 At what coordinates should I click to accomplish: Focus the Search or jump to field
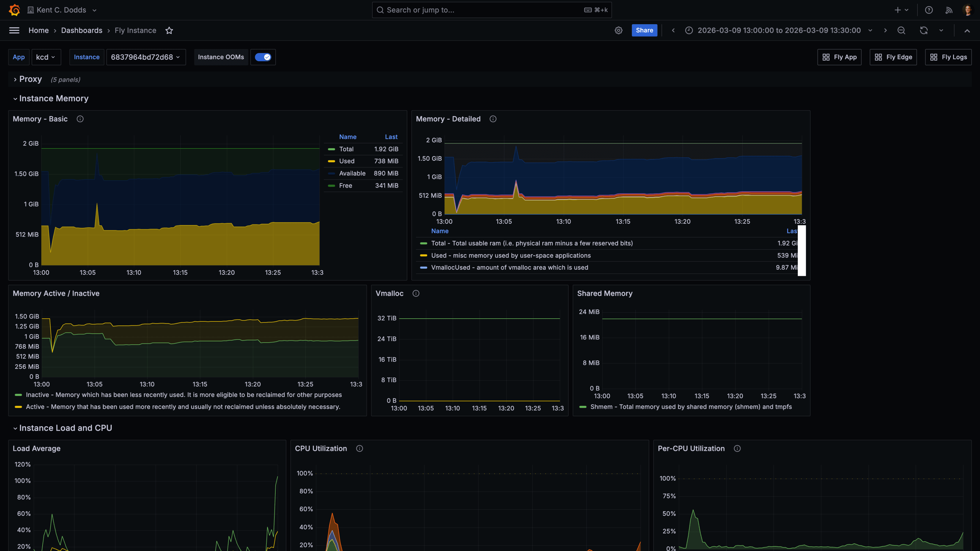point(492,10)
